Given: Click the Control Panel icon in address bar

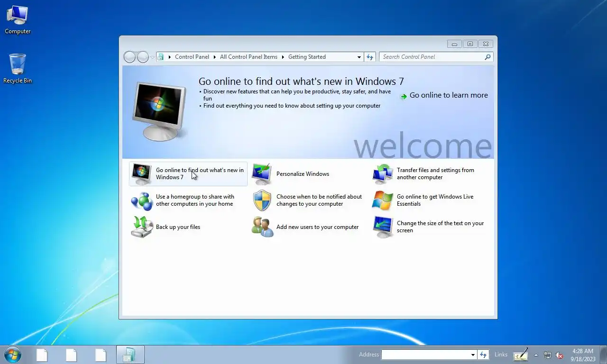Looking at the screenshot, I should [160, 57].
